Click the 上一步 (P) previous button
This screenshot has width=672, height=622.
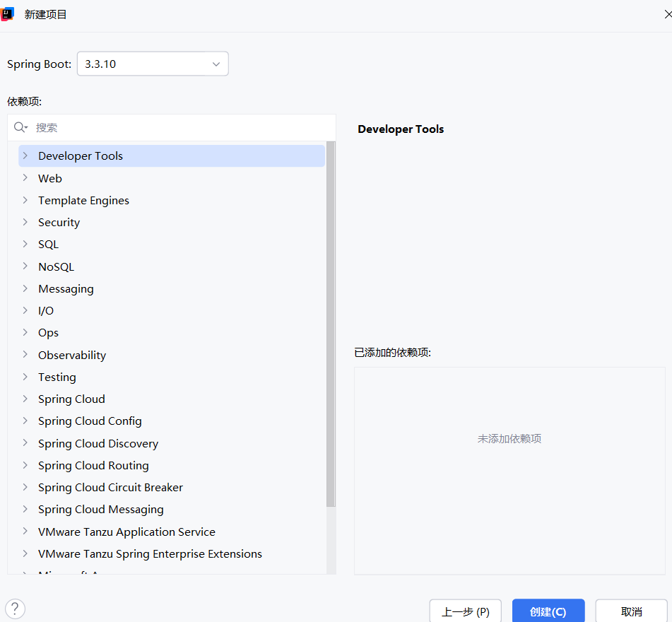(x=466, y=611)
